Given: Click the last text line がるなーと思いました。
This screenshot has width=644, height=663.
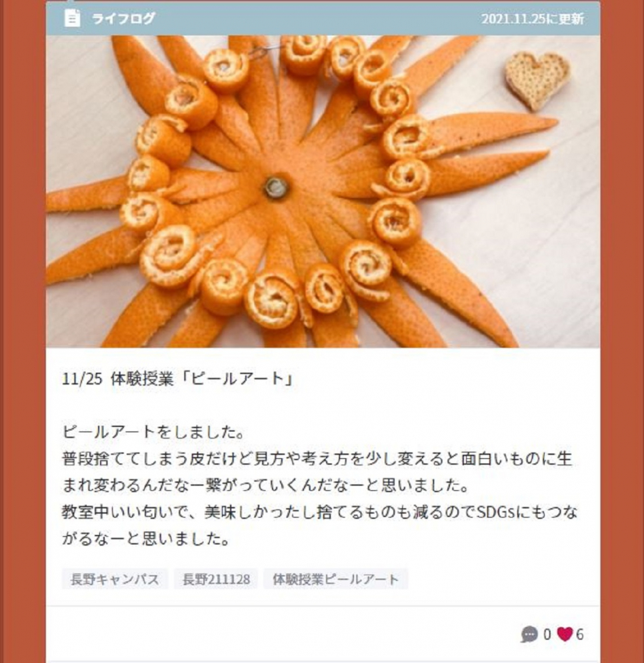Looking at the screenshot, I should pos(146,539).
